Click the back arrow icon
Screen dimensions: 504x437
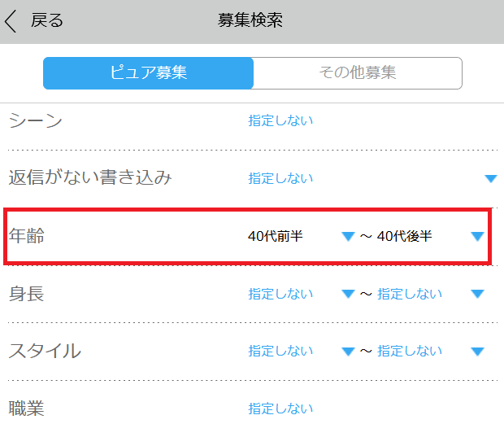point(11,20)
